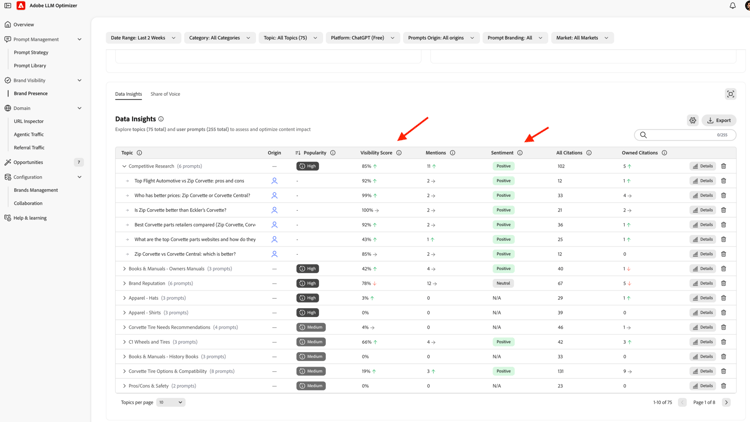Screen dimensions: 750x422
Task: Open Details for Brand Reputation row
Action: pos(702,284)
